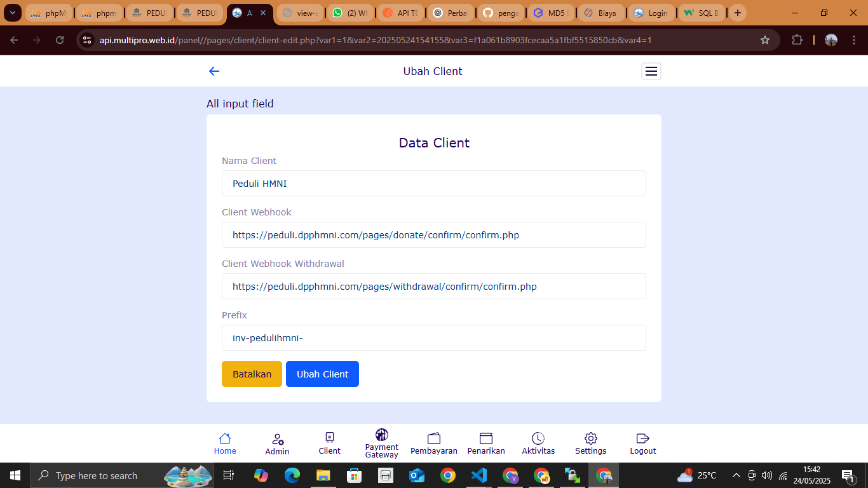Click the Client Webhook Withdrawal field

pyautogui.click(x=433, y=287)
